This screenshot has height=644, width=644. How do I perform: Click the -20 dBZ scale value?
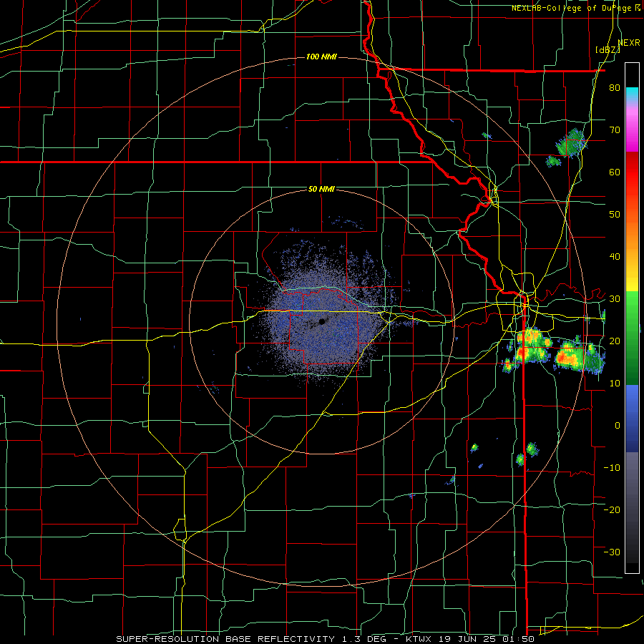click(x=612, y=510)
